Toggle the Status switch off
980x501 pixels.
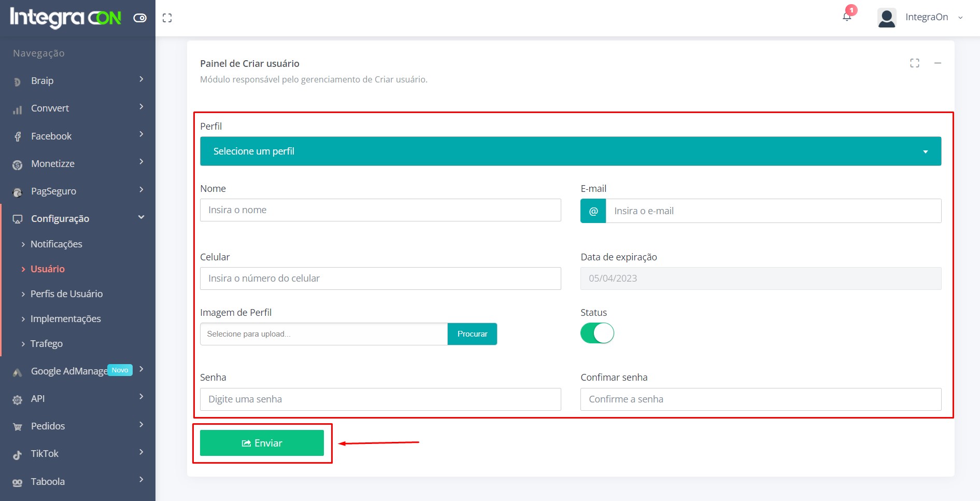coord(597,333)
